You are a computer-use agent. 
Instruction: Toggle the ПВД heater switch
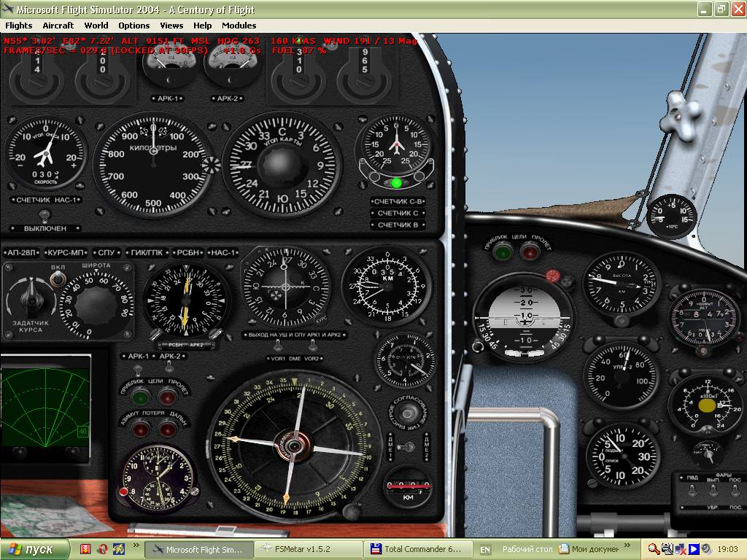692,489
